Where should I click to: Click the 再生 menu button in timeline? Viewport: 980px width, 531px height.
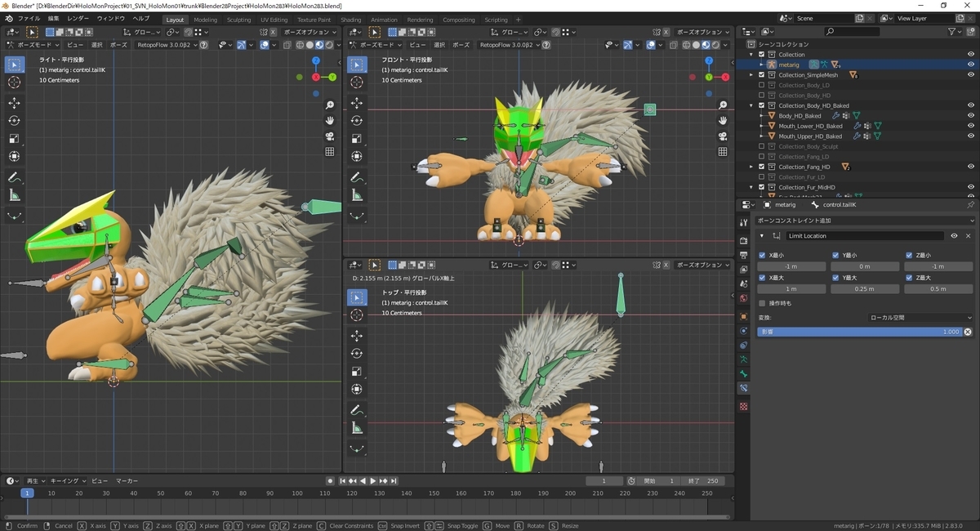(x=34, y=481)
